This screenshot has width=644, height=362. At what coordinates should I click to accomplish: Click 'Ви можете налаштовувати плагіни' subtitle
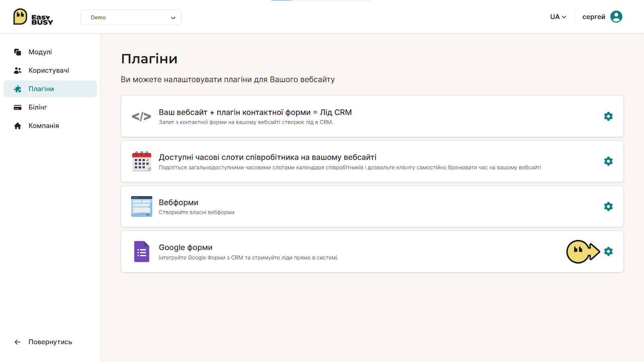tap(228, 80)
